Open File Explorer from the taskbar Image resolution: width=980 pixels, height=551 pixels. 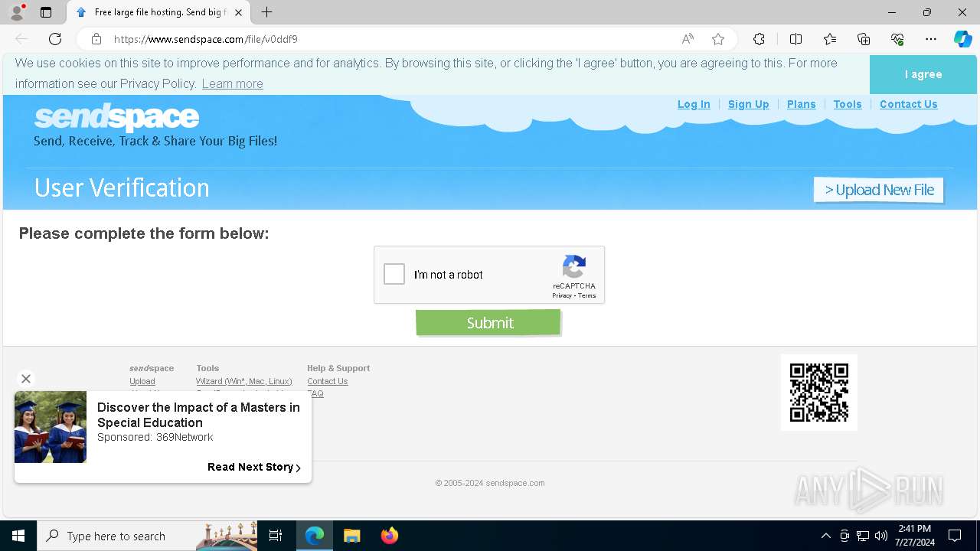click(351, 536)
